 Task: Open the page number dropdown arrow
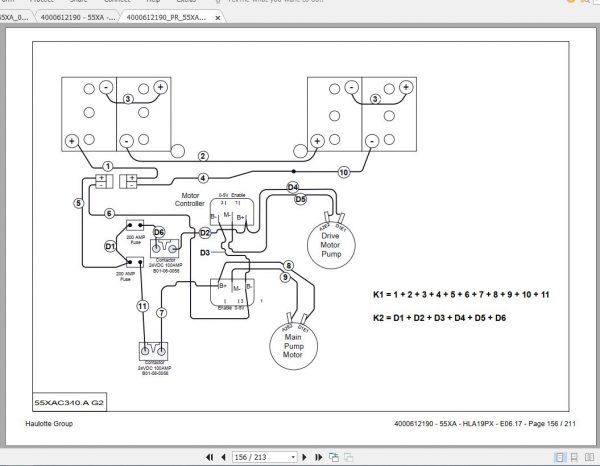coord(293,457)
